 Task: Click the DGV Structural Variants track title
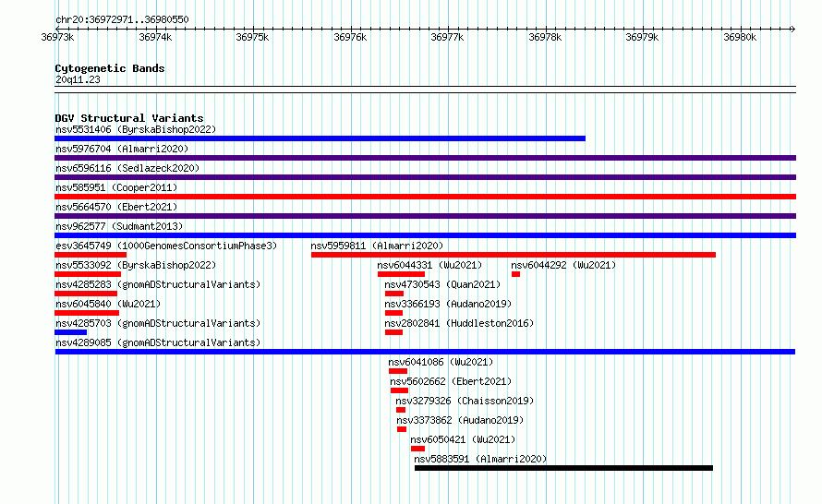[129, 118]
